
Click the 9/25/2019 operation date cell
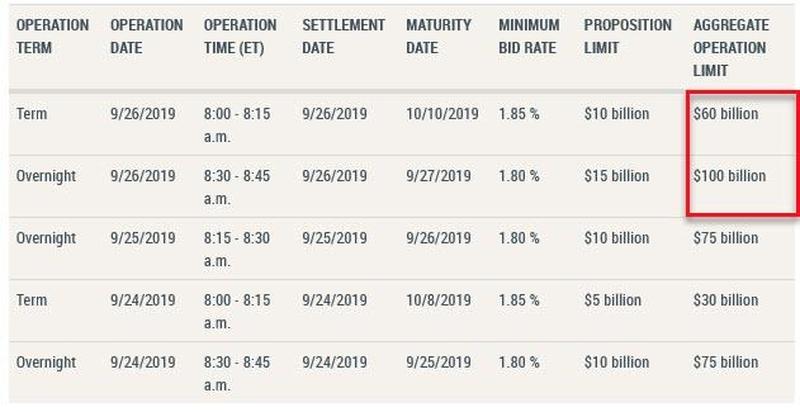point(143,238)
